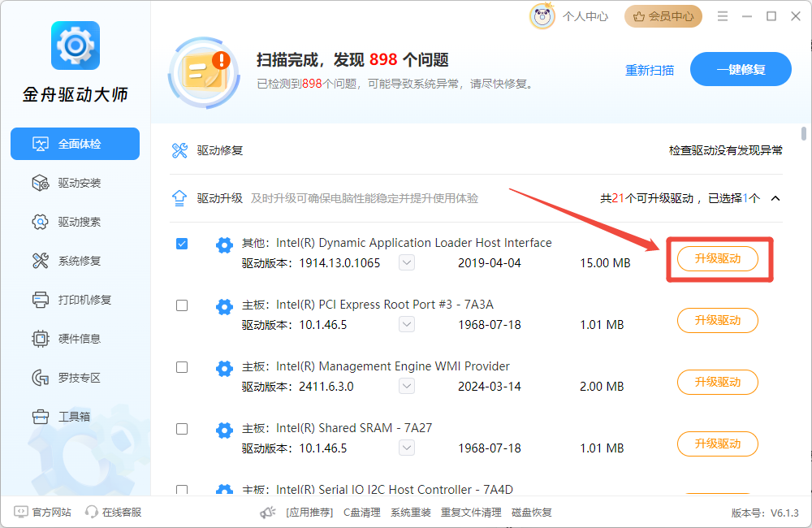Click the 检查驱动没有发现异常 status text
The height and width of the screenshot is (528, 812).
[x=725, y=150]
